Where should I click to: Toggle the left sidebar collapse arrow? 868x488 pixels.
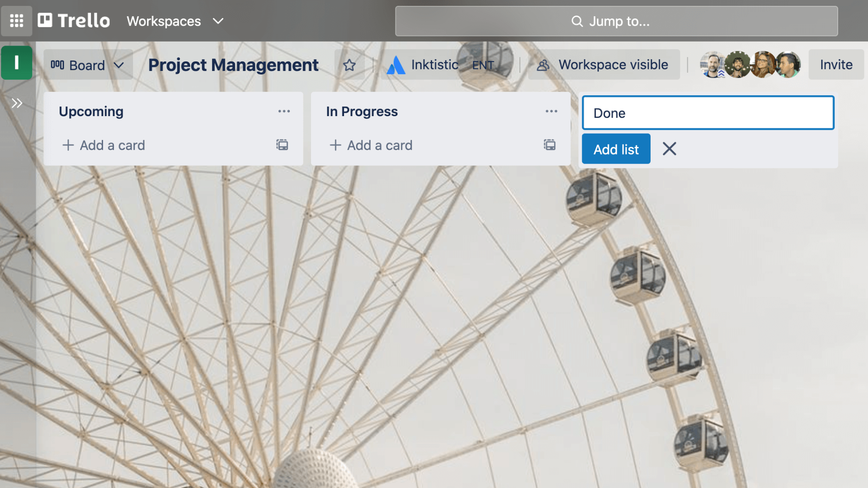tap(16, 103)
